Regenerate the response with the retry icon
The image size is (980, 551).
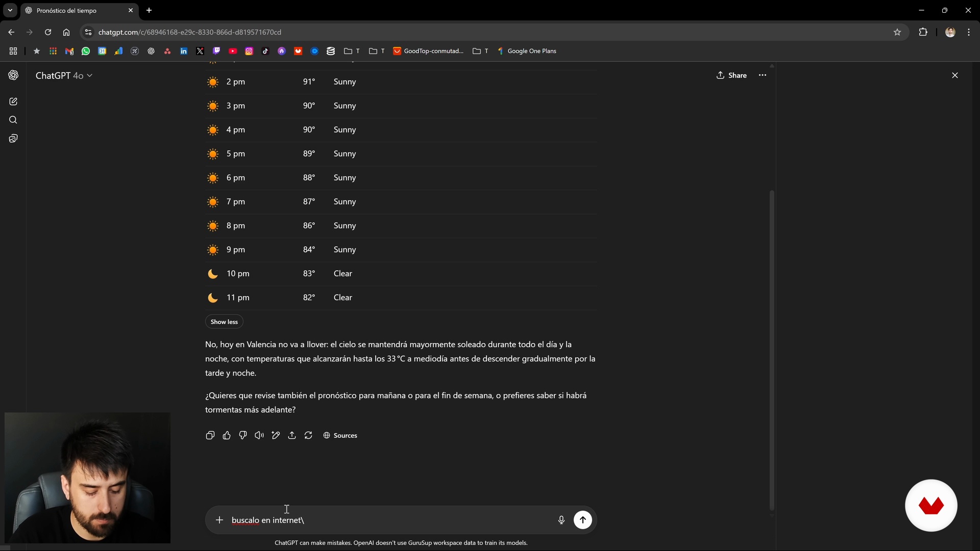(x=308, y=435)
